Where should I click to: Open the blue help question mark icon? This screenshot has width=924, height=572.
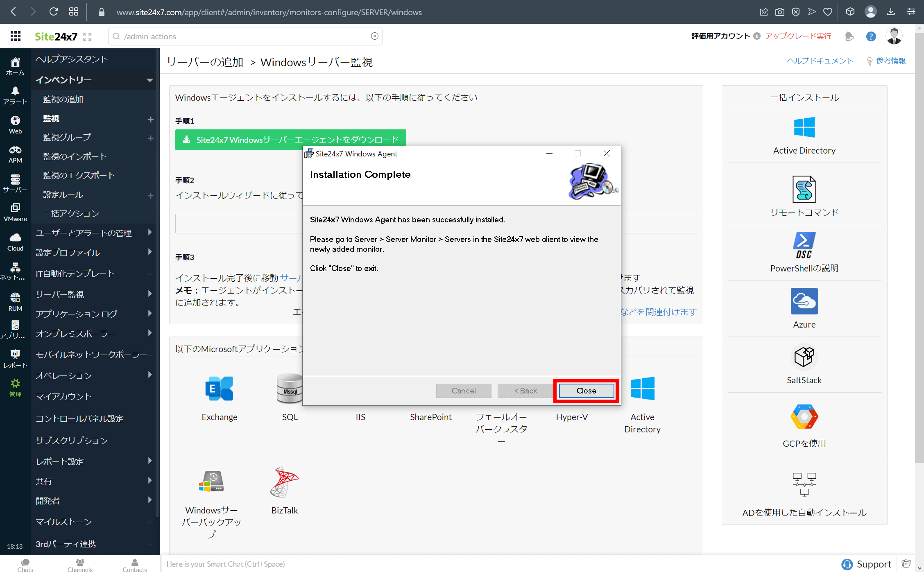click(x=871, y=36)
